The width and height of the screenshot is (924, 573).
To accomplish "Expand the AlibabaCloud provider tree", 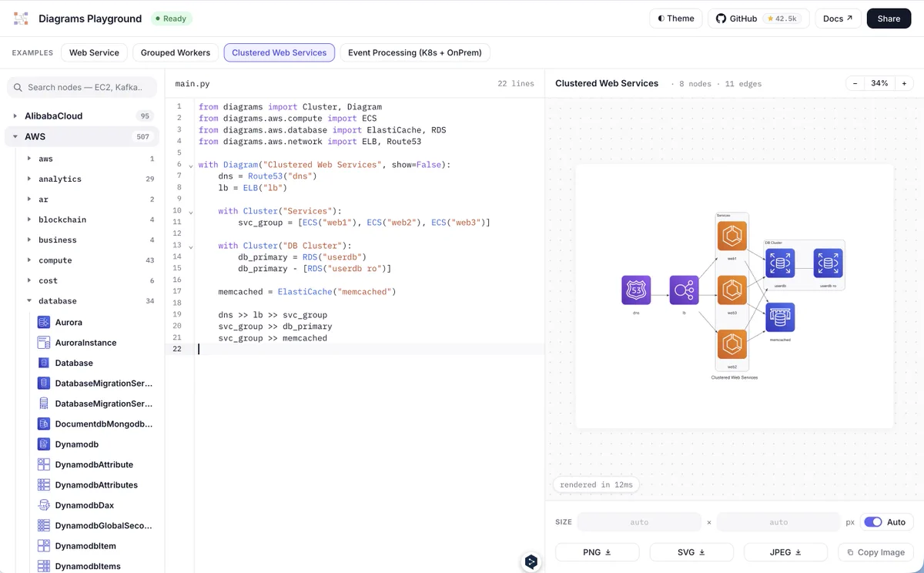I will pyautogui.click(x=15, y=116).
